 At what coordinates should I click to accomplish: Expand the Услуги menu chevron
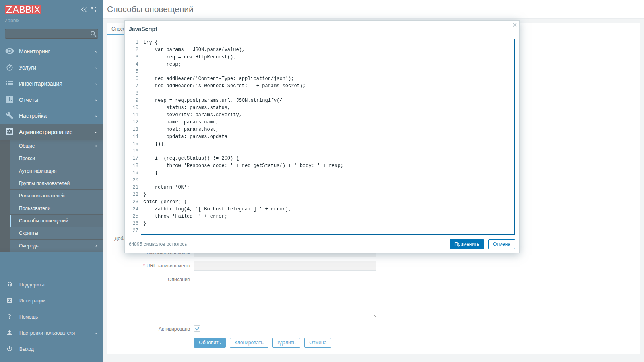[96, 68]
